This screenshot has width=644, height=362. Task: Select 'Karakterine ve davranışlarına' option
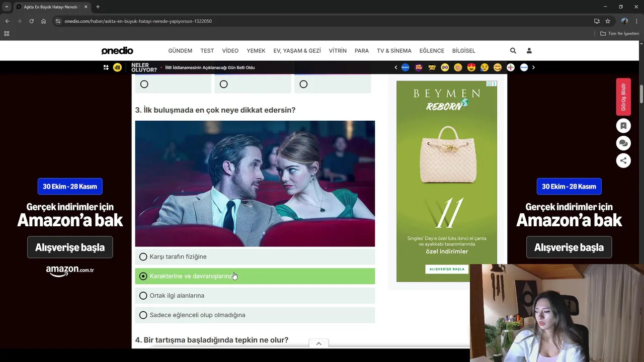tap(255, 276)
